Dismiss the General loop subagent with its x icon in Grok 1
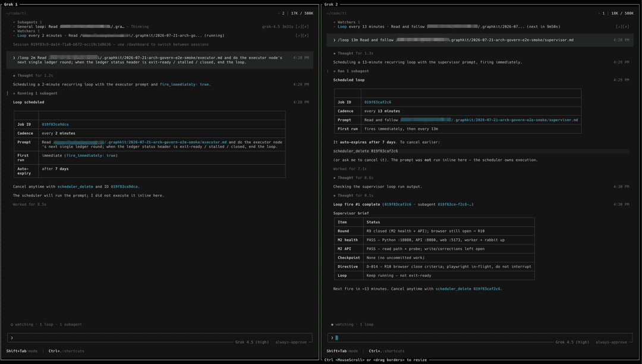 pos(306,27)
